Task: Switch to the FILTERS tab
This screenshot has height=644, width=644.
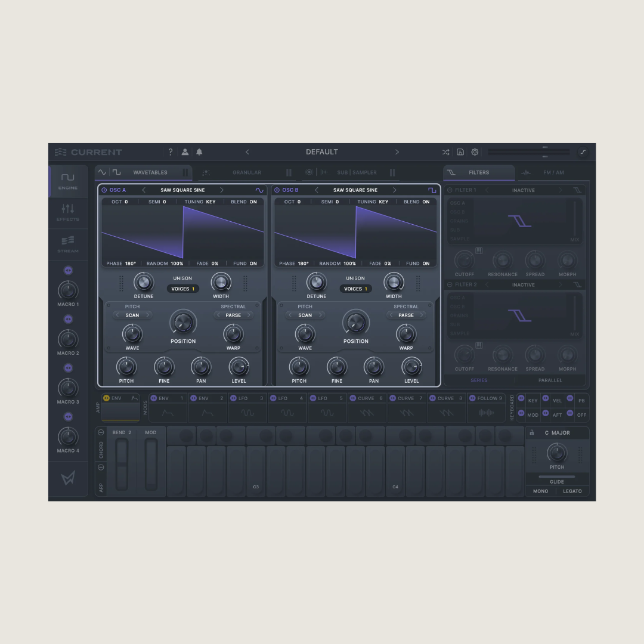Action: (479, 172)
